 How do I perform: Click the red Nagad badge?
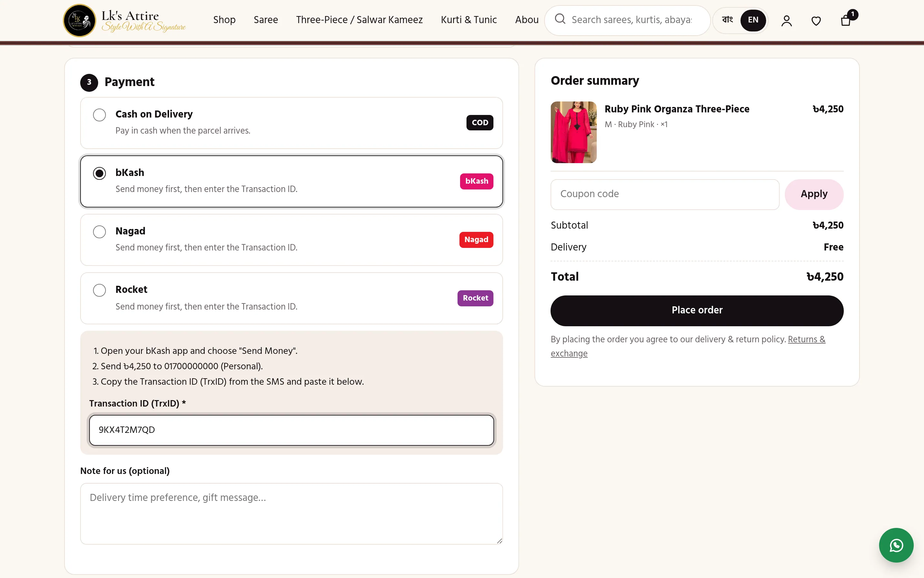476,240
